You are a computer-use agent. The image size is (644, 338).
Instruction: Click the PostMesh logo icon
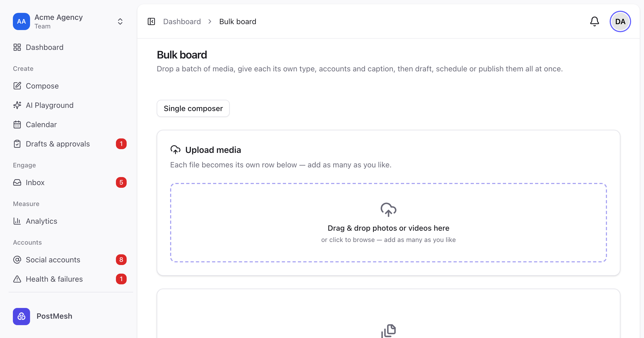point(21,316)
